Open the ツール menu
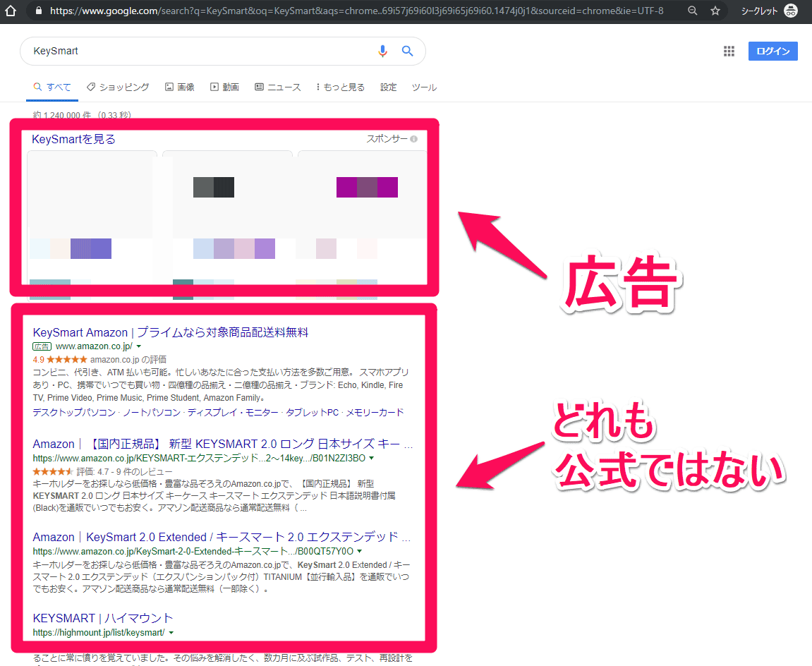This screenshot has width=812, height=666. [x=424, y=87]
